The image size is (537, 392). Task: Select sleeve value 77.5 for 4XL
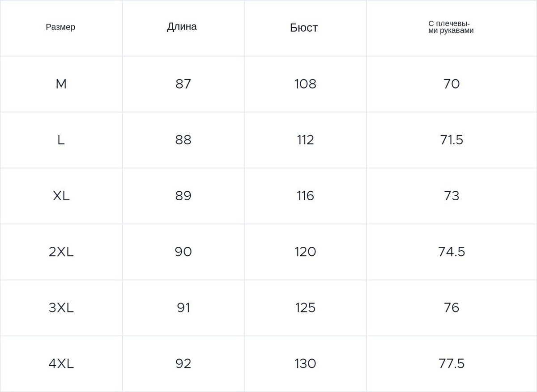point(452,363)
